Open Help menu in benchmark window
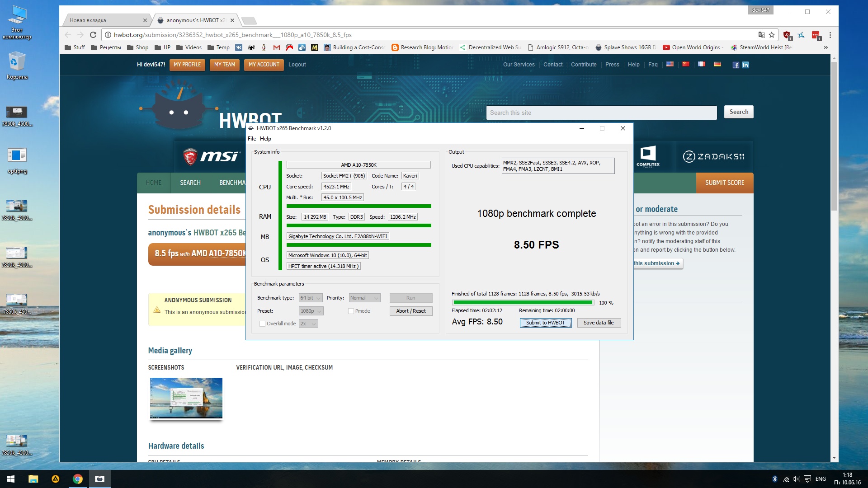Image resolution: width=868 pixels, height=488 pixels. [265, 139]
